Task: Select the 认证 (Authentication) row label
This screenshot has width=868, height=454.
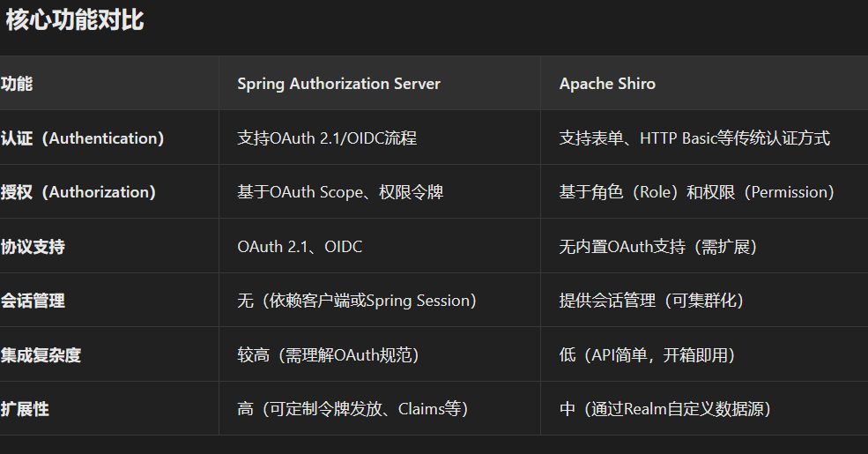Action: click(x=83, y=138)
